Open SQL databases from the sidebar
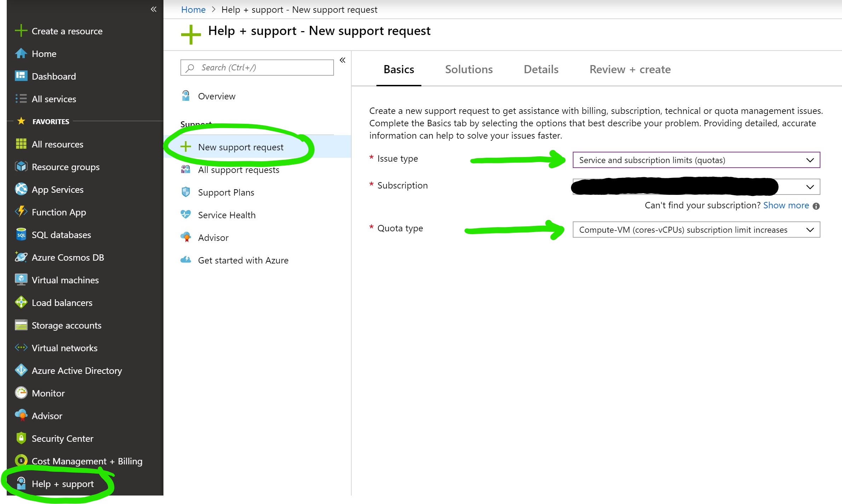Screen dimensions: 842x504 61,234
